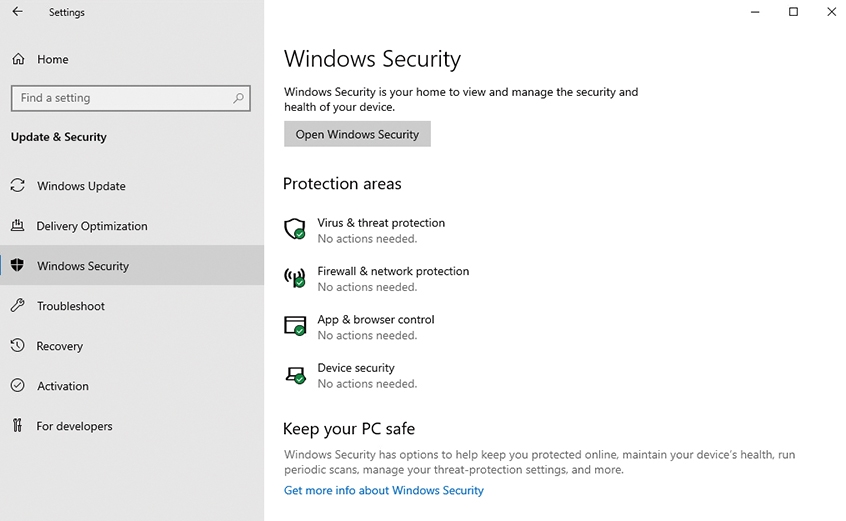Click the App & browser control window icon

pos(295,326)
